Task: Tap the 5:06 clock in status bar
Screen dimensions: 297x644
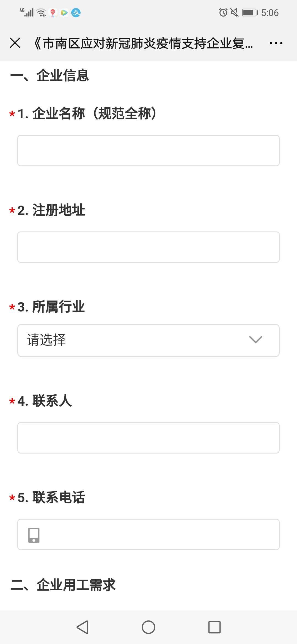Action: (x=270, y=13)
